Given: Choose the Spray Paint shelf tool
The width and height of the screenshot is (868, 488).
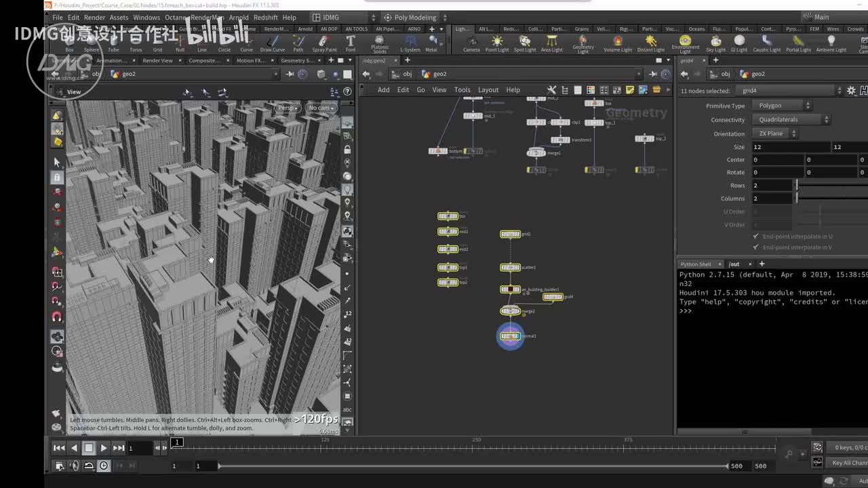Looking at the screenshot, I should click(324, 43).
